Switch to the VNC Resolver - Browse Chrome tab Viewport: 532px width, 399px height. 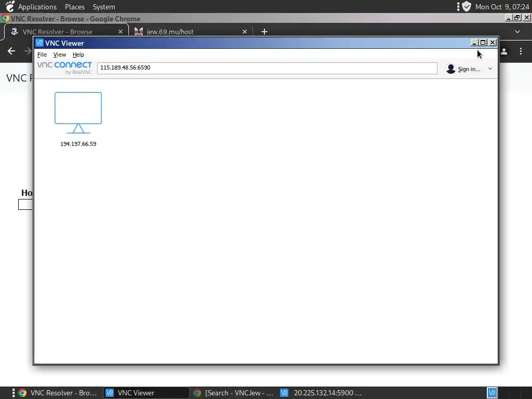66,32
